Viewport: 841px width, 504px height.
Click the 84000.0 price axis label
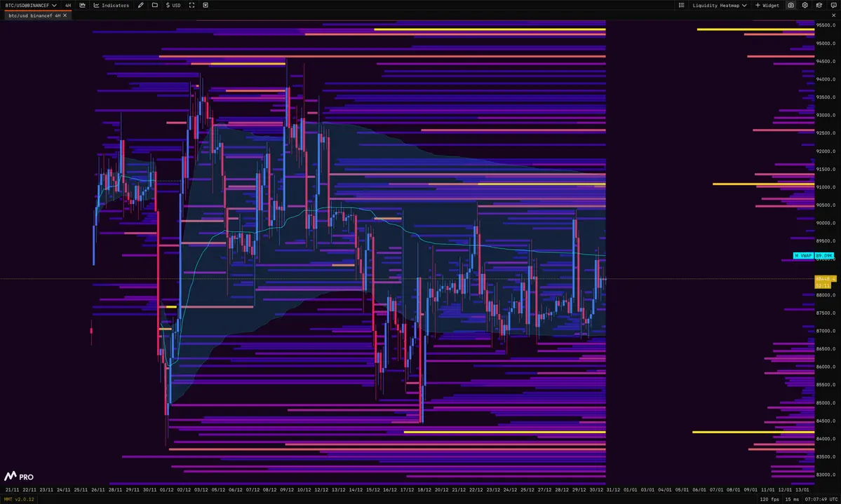pos(826,439)
